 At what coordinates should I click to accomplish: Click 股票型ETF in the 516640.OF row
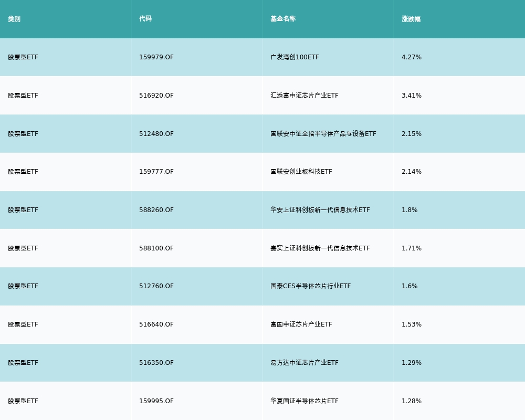click(x=23, y=324)
